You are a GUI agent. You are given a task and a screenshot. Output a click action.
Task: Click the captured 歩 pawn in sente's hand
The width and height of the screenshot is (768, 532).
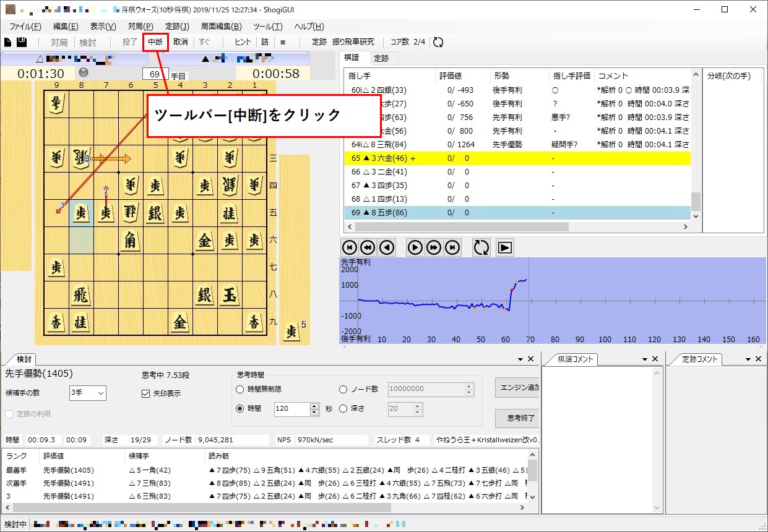coord(291,332)
